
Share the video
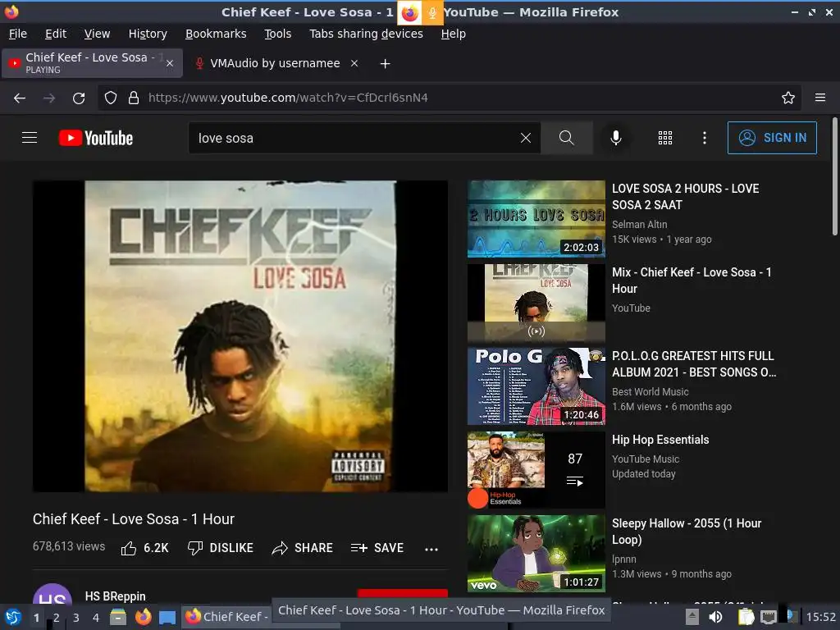pyautogui.click(x=302, y=547)
